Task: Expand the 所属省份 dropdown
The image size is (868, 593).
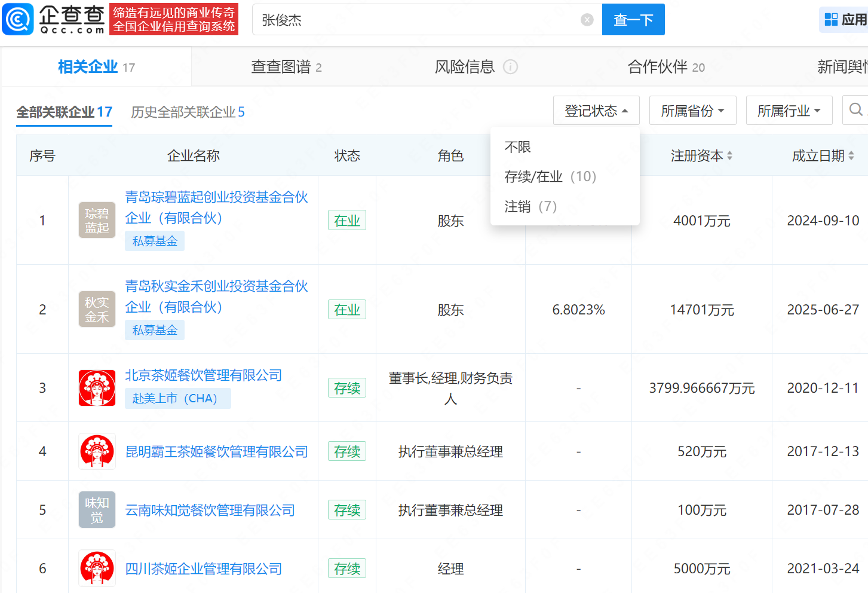Action: [x=692, y=111]
